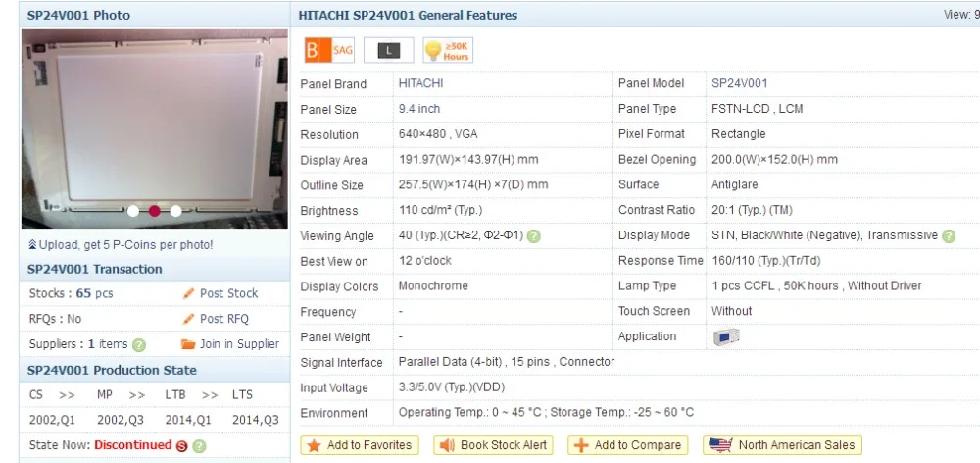The image size is (980, 463).
Task: Click the red S icon after Discontinued
Action: pos(181,446)
